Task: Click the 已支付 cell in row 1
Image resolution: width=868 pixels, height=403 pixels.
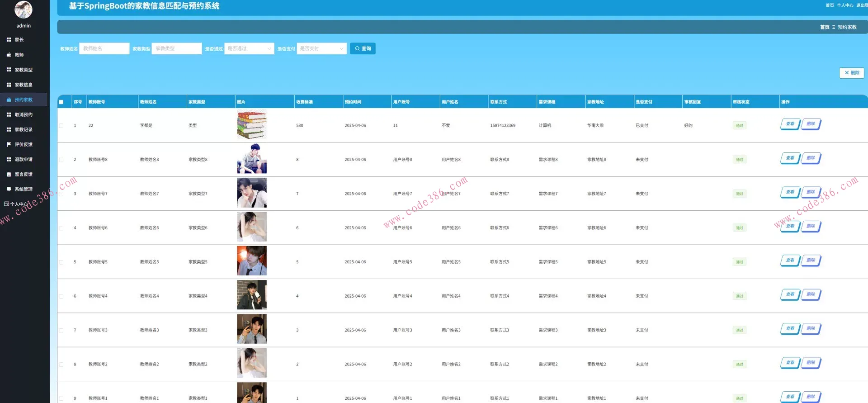Action: (x=642, y=126)
